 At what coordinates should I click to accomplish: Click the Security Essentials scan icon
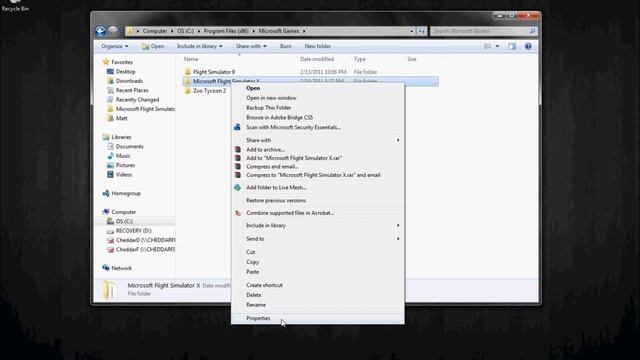click(237, 127)
